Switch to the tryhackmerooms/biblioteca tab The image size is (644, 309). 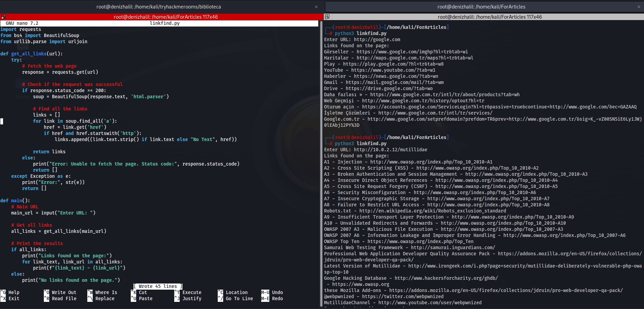point(158,7)
